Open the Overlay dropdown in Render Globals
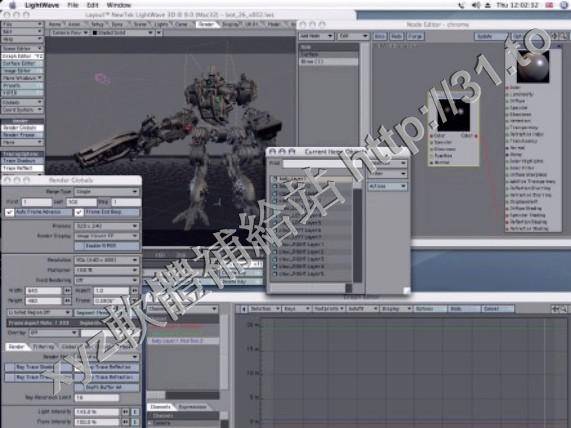571x428 pixels. [54, 333]
